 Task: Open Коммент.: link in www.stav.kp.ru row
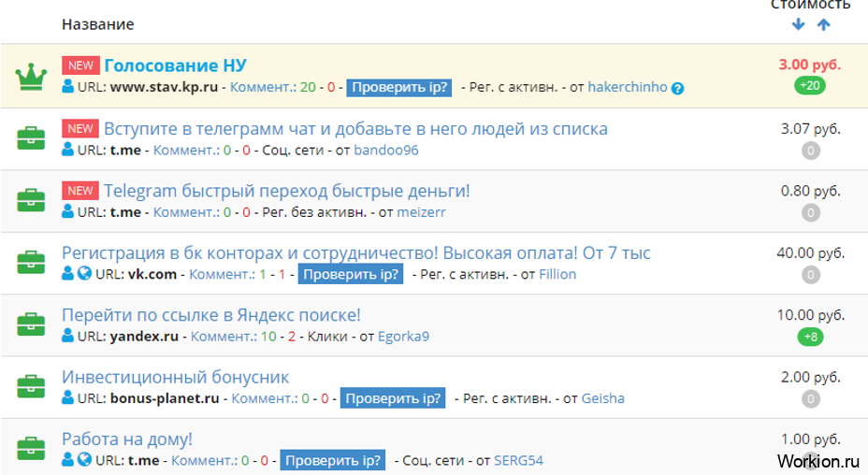(263, 87)
